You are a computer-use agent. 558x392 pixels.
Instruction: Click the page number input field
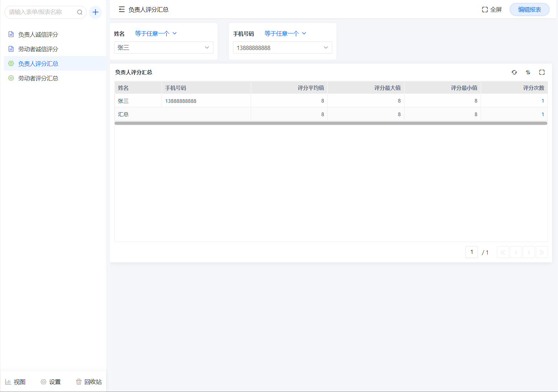(x=471, y=252)
